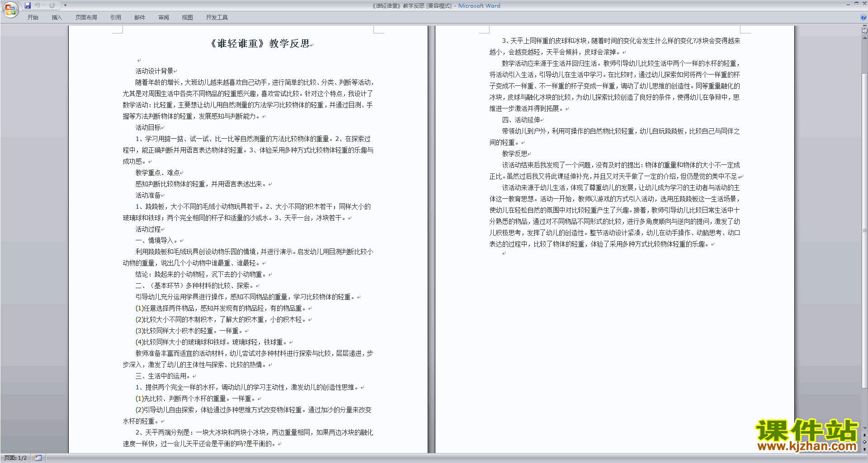Click the Select Browse Object circle button
Screen dimensions: 868x463
pyautogui.click(x=864, y=442)
